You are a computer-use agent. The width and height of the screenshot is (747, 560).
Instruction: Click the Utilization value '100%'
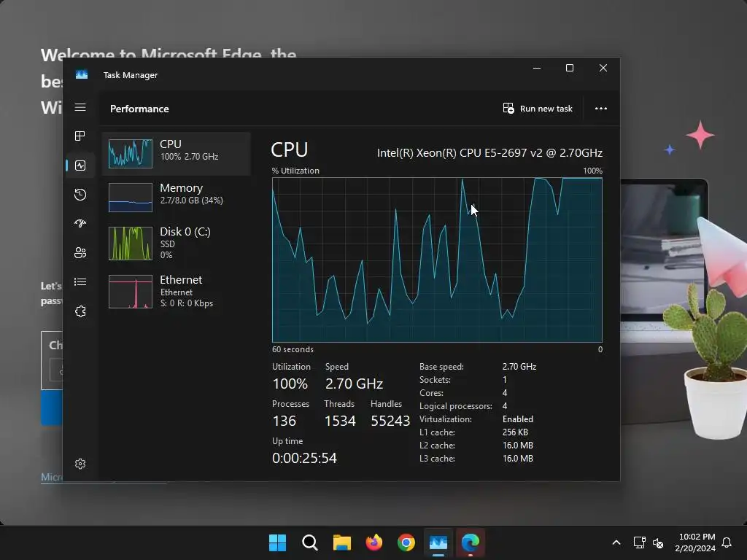[290, 384]
